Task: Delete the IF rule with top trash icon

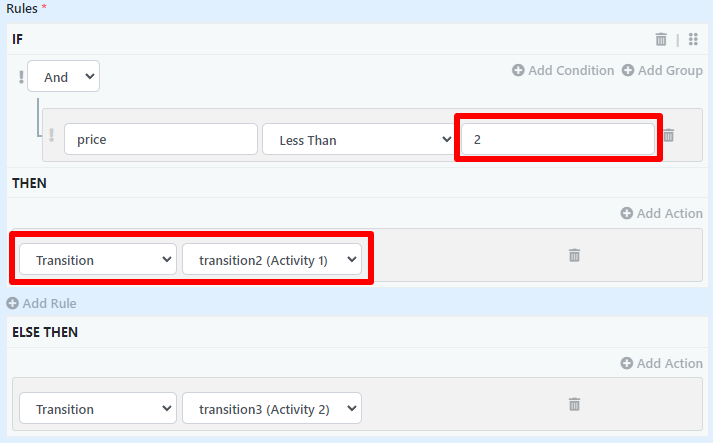Action: [x=661, y=39]
